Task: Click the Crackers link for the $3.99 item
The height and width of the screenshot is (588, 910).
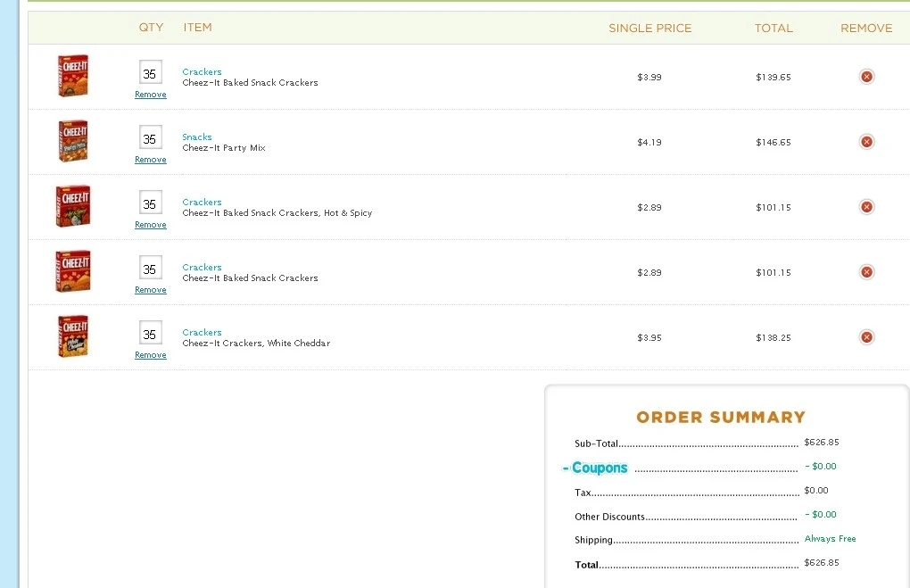Action: 202,72
